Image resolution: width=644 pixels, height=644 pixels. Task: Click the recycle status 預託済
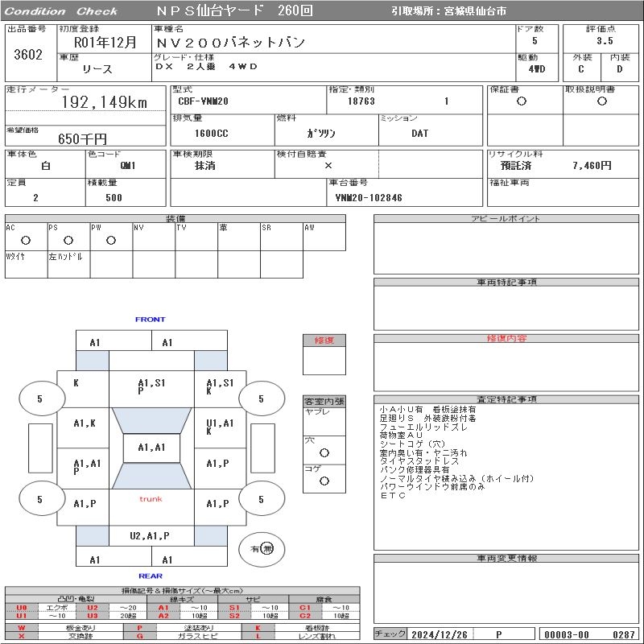tap(516, 166)
